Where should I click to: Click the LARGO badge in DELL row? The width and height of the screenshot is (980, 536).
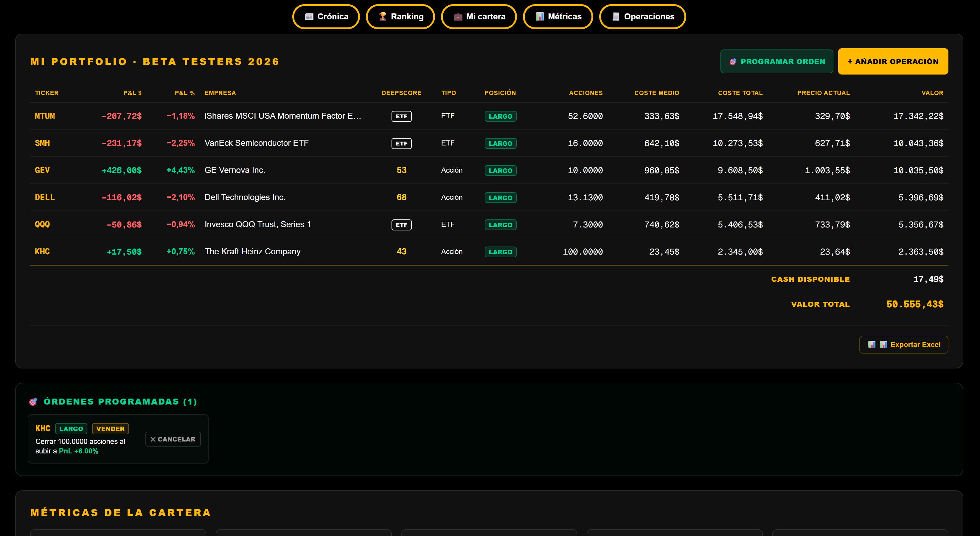pyautogui.click(x=500, y=198)
